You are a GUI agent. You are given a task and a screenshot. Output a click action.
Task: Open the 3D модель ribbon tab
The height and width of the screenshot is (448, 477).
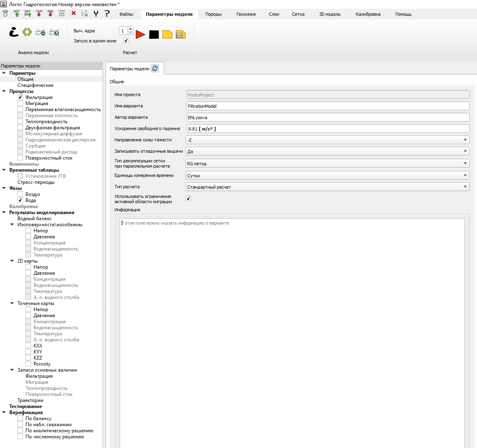pos(330,14)
